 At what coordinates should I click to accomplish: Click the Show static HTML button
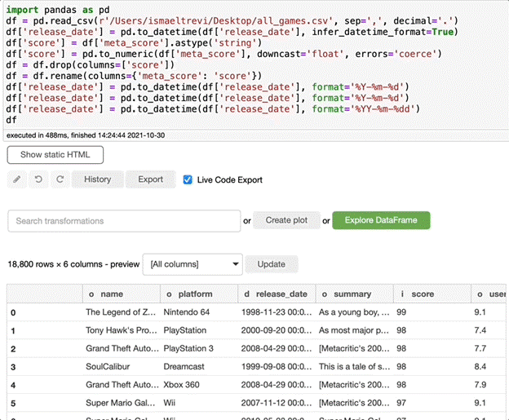(55, 155)
